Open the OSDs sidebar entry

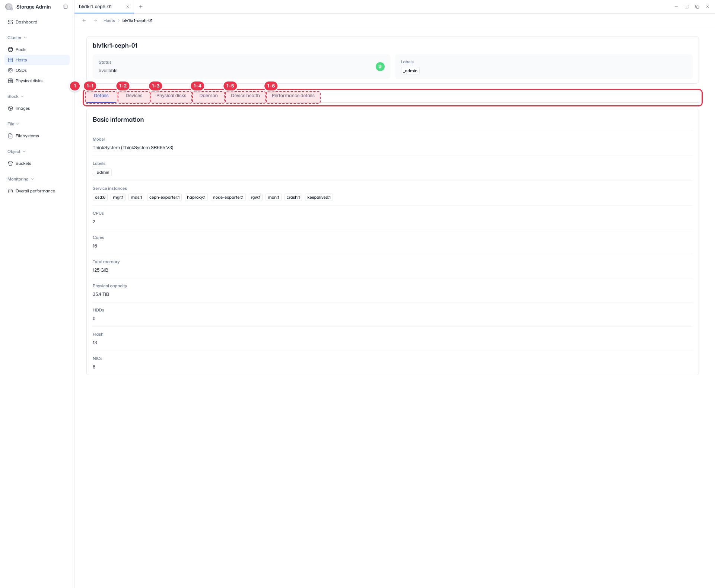pos(37,70)
